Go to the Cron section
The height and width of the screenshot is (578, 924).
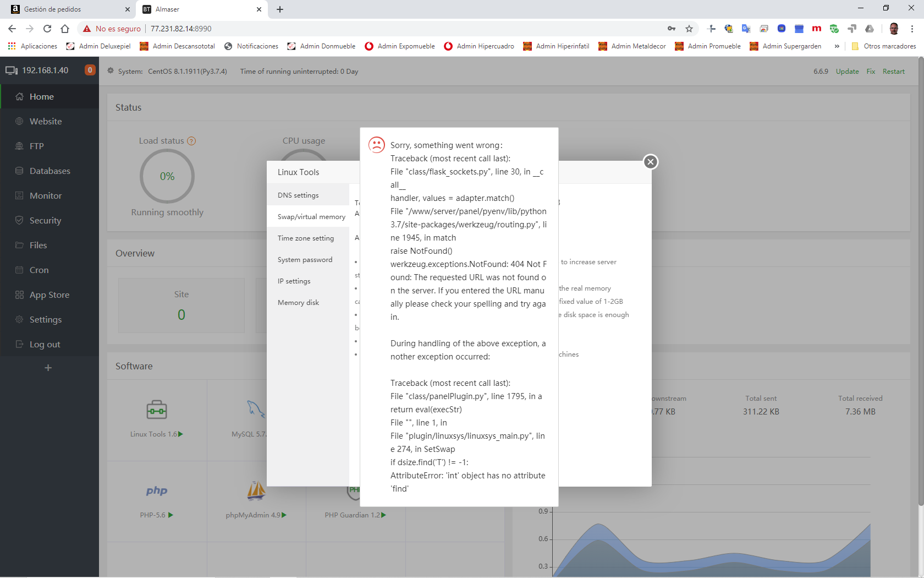click(50, 270)
